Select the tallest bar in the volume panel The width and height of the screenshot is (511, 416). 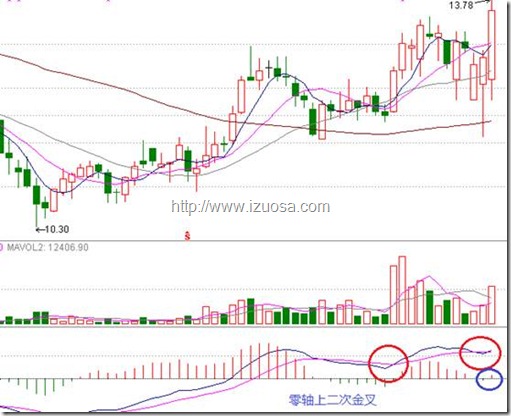point(402,290)
